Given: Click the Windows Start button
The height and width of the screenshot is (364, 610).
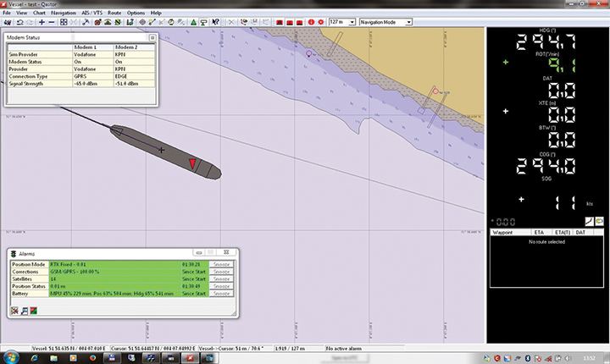Looking at the screenshot, I should (x=10, y=358).
